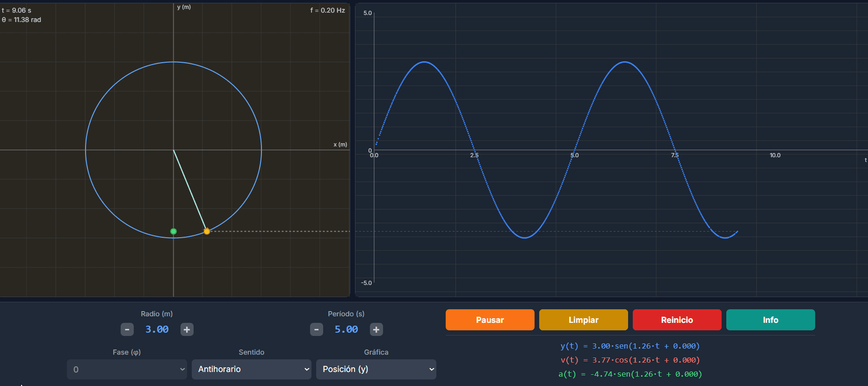Click the red Reinicio button
Viewport: 868px width, 386px height.
pos(677,320)
